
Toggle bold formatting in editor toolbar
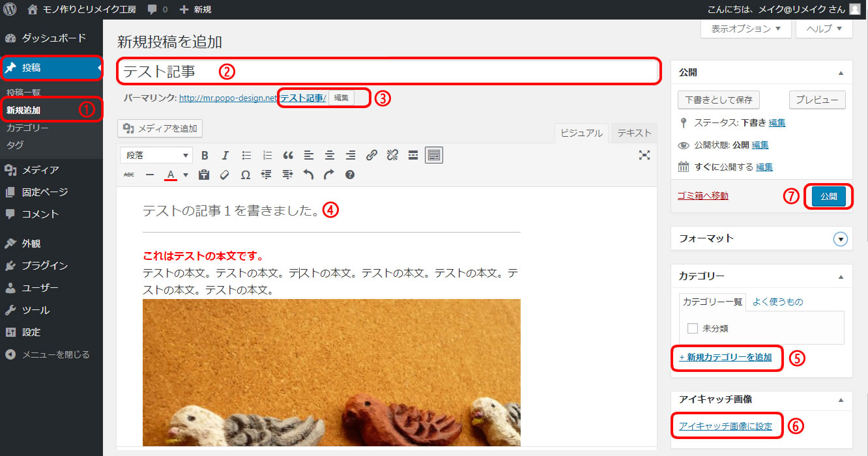(x=205, y=155)
